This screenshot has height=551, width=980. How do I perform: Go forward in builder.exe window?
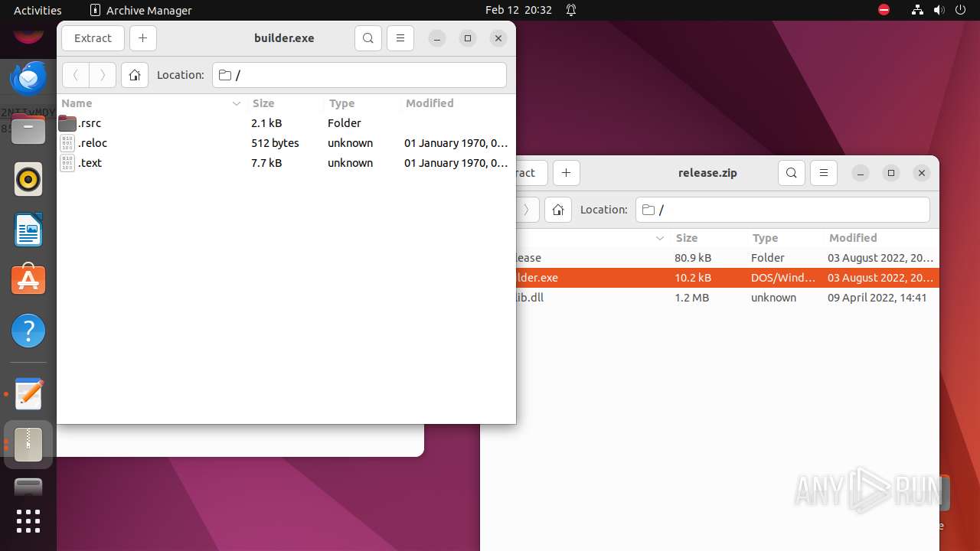coord(103,75)
